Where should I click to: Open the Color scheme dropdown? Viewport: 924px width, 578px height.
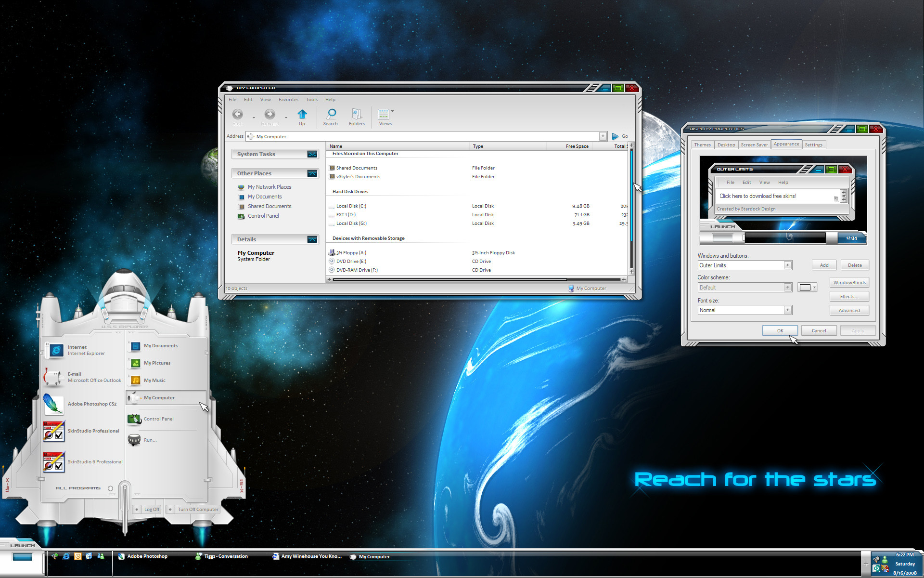(x=787, y=288)
